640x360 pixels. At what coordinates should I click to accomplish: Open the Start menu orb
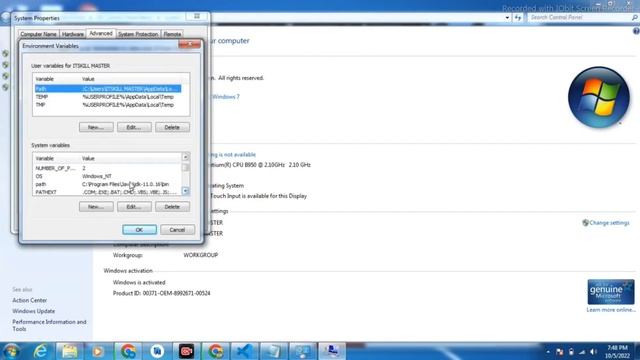point(11,351)
